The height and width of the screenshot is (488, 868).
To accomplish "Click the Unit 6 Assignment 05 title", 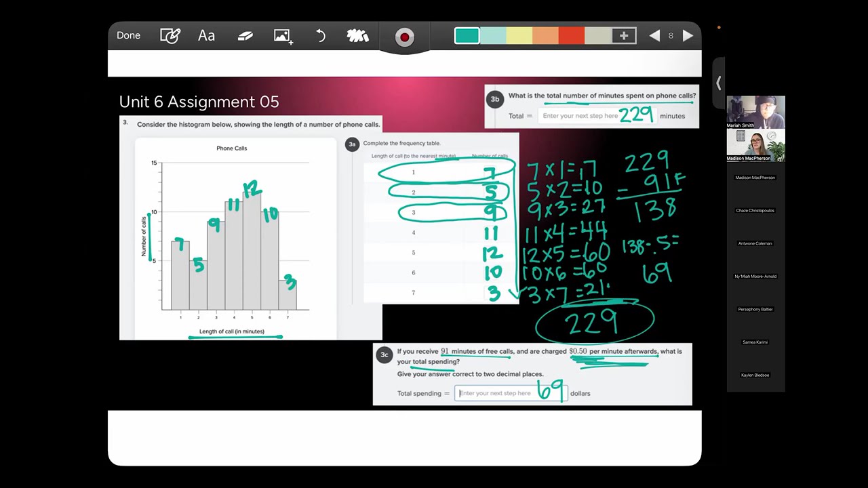I will point(199,102).
